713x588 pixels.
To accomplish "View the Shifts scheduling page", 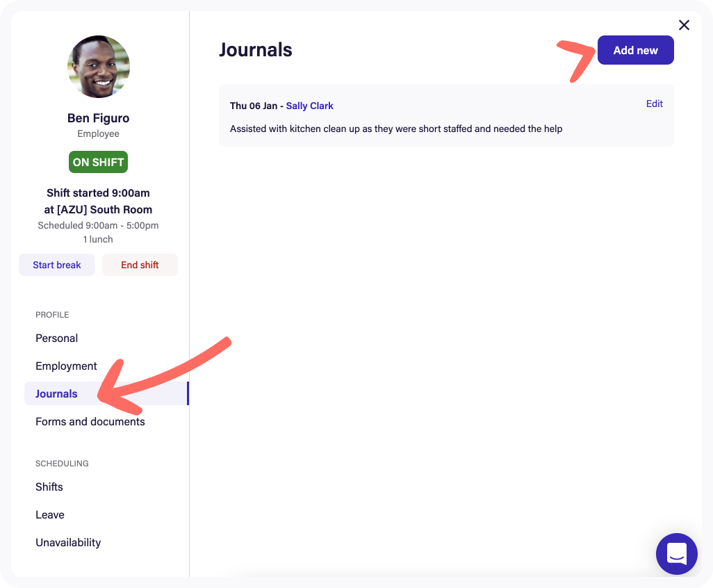I will coord(49,487).
